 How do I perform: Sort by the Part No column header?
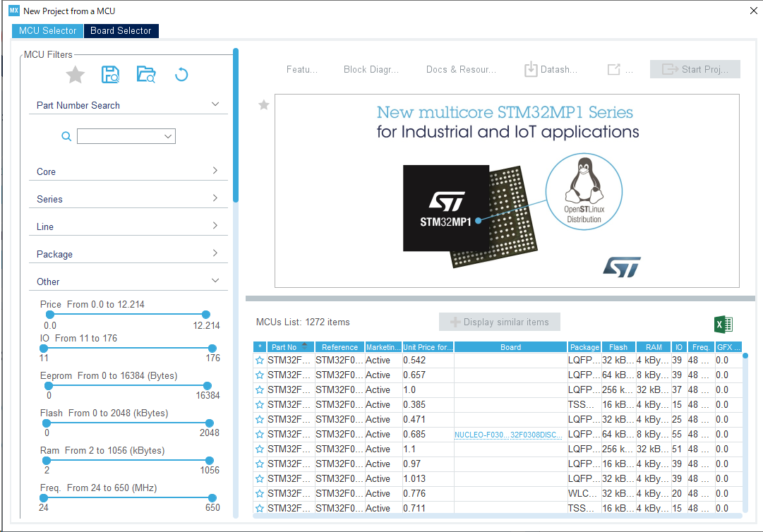click(x=290, y=346)
